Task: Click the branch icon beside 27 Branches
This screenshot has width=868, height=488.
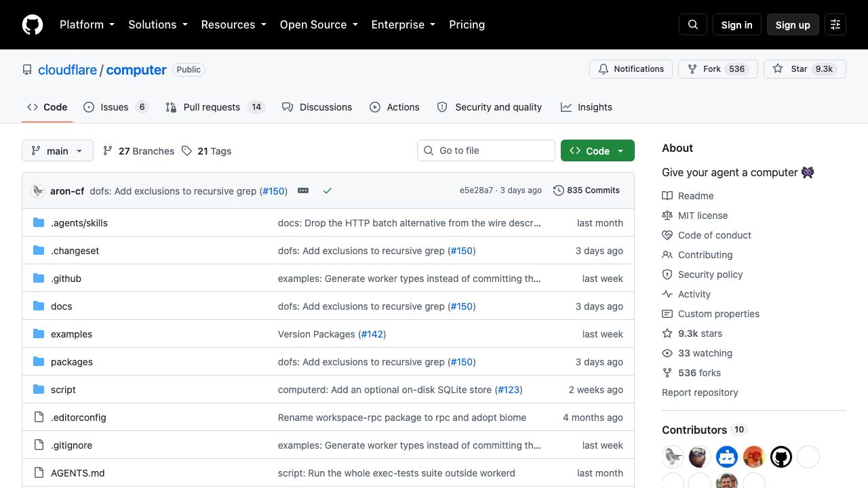Action: (108, 151)
